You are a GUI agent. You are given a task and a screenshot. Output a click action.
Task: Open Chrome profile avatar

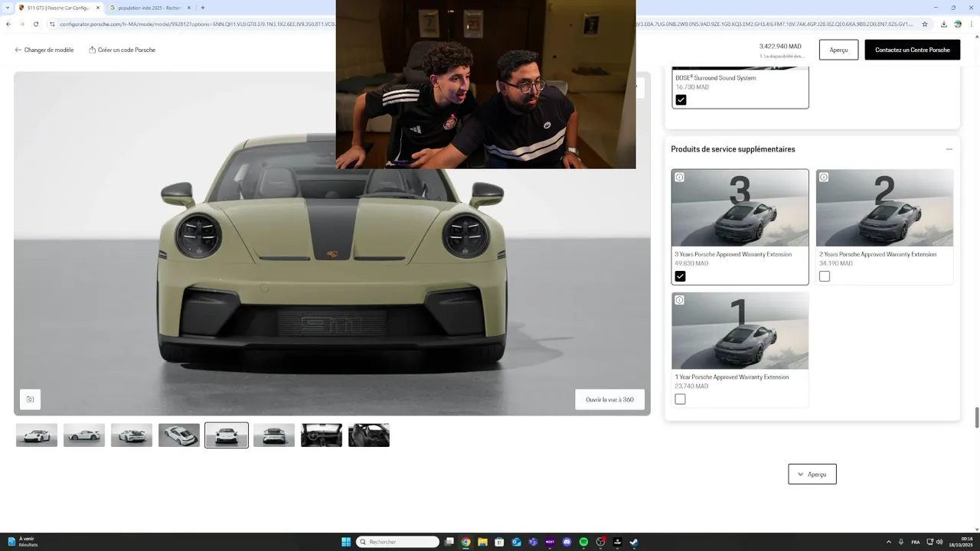958,24
